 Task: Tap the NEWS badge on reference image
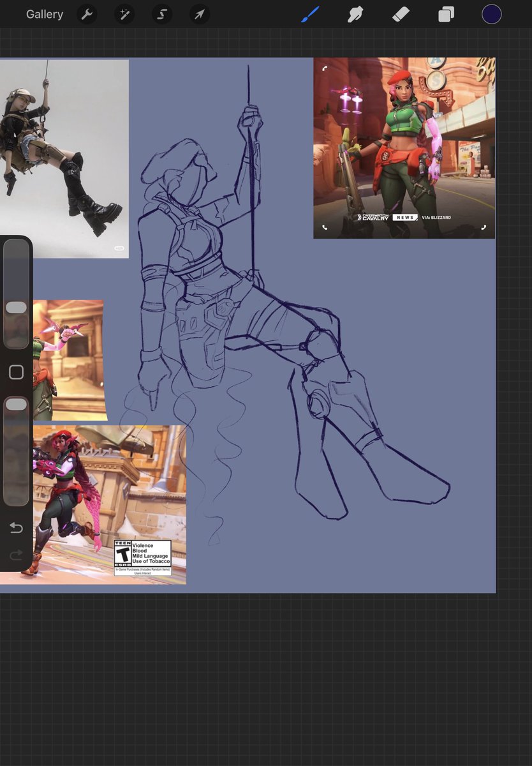[x=404, y=218]
